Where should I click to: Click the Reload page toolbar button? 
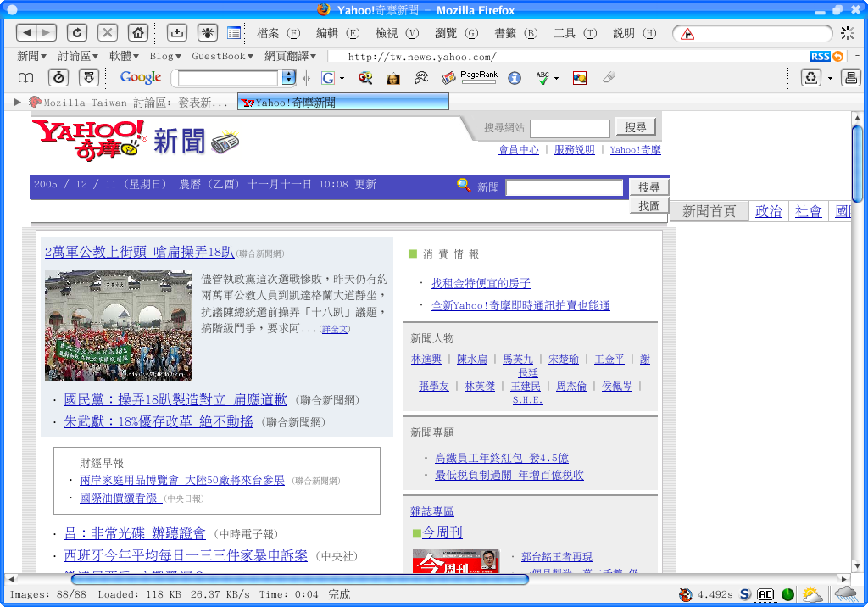coord(76,33)
